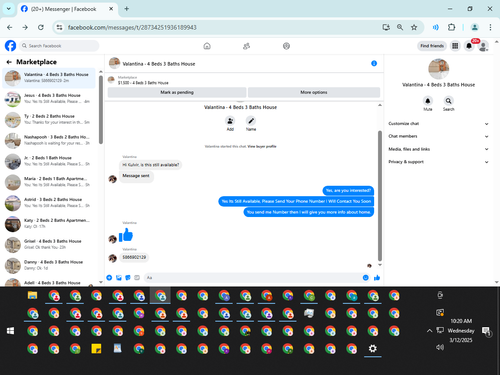Screen dimensions: 500x375
Task: Open Grisel 4 Beds 3 Baths conversation
Action: (x=49, y=244)
